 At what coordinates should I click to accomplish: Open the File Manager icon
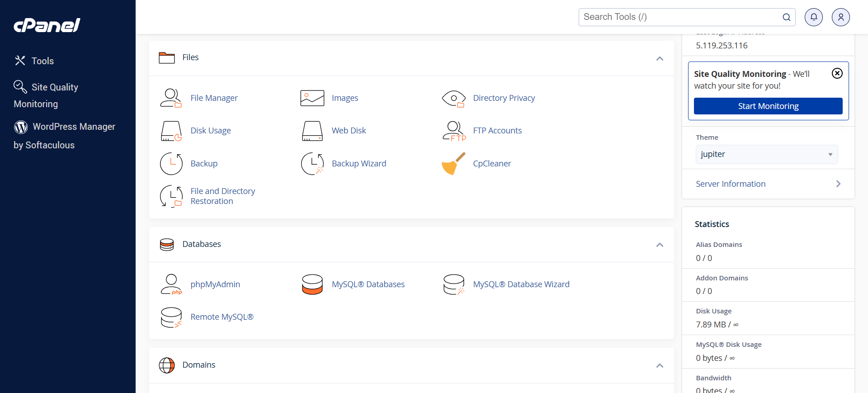coord(171,98)
